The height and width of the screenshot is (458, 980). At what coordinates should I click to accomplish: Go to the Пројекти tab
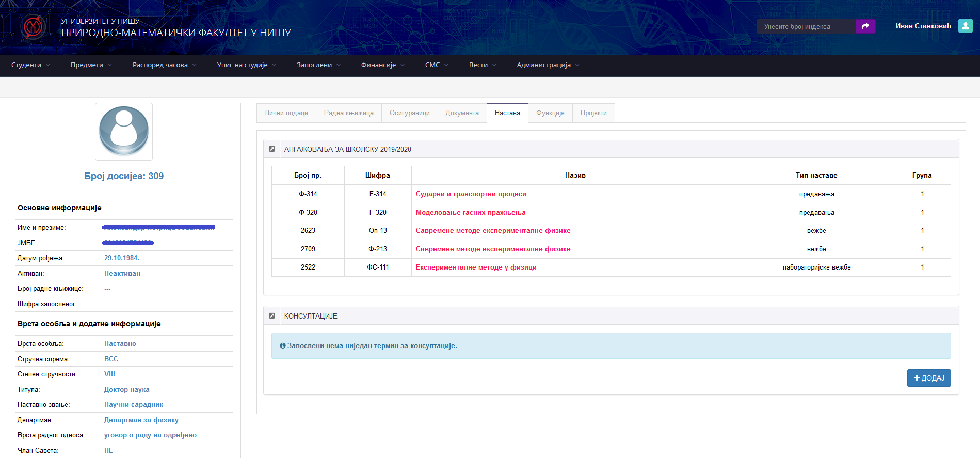tap(593, 113)
